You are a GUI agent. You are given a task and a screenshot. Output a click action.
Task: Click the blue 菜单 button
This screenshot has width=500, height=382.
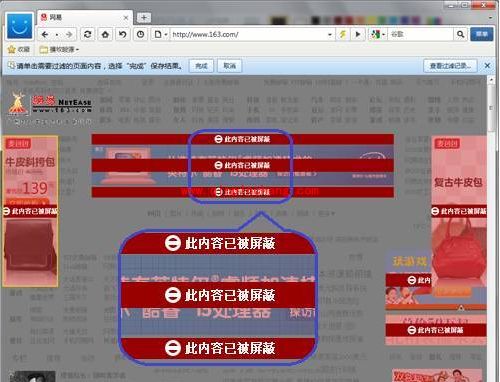click(x=481, y=34)
